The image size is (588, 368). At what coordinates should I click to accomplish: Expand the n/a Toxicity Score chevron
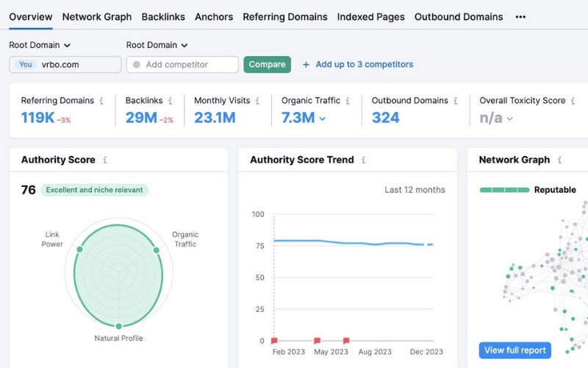coord(509,118)
